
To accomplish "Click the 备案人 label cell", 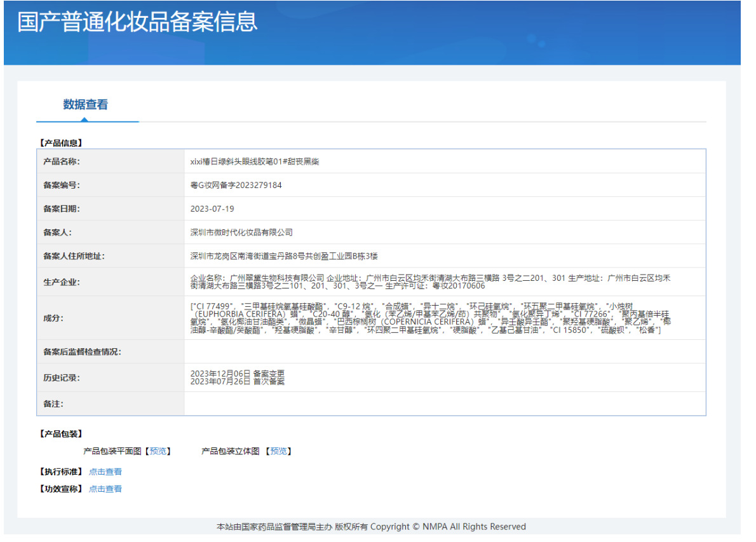I will tap(111, 232).
